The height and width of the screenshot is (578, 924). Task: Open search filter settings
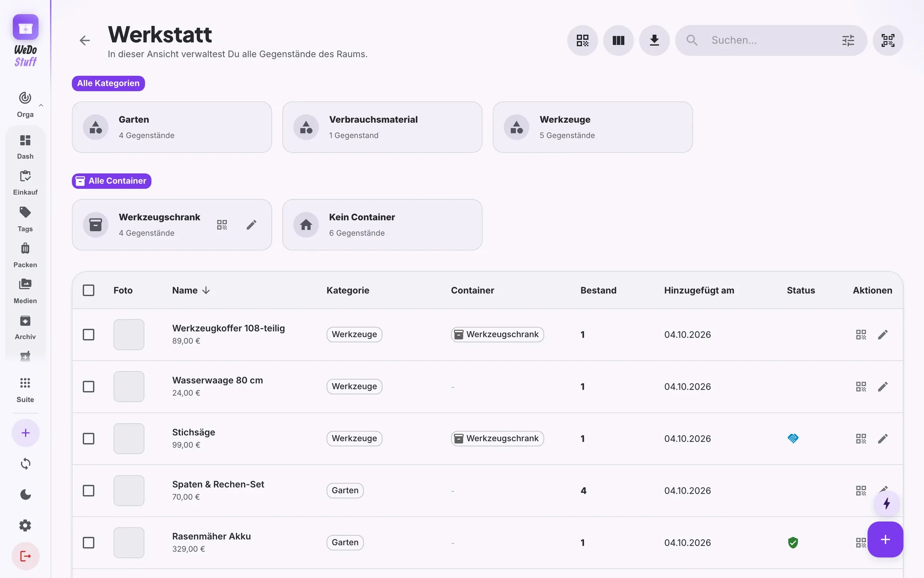(x=848, y=40)
